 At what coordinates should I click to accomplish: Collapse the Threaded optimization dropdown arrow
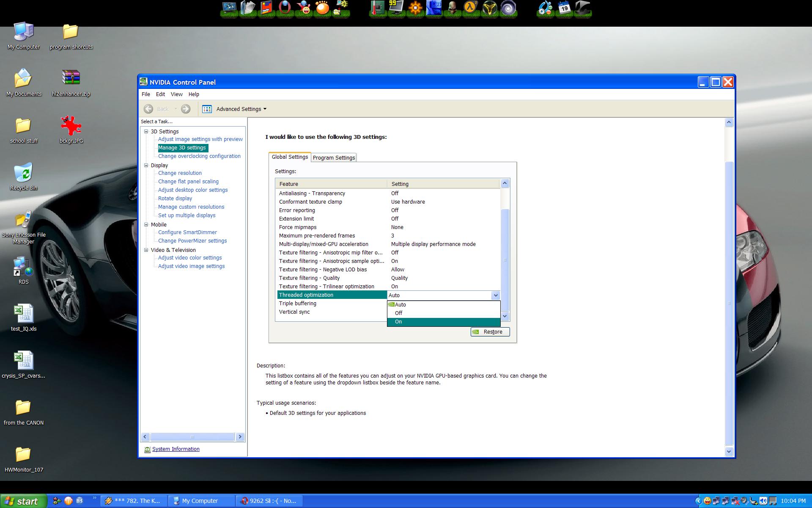[x=496, y=295]
